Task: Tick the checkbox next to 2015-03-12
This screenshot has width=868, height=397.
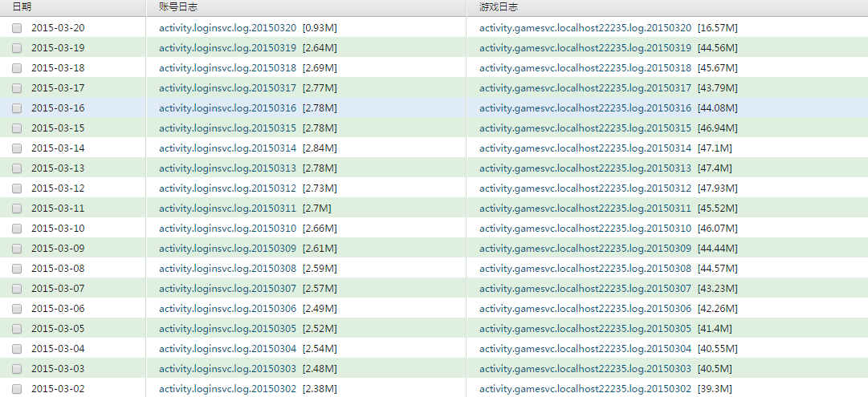Action: pyautogui.click(x=17, y=188)
